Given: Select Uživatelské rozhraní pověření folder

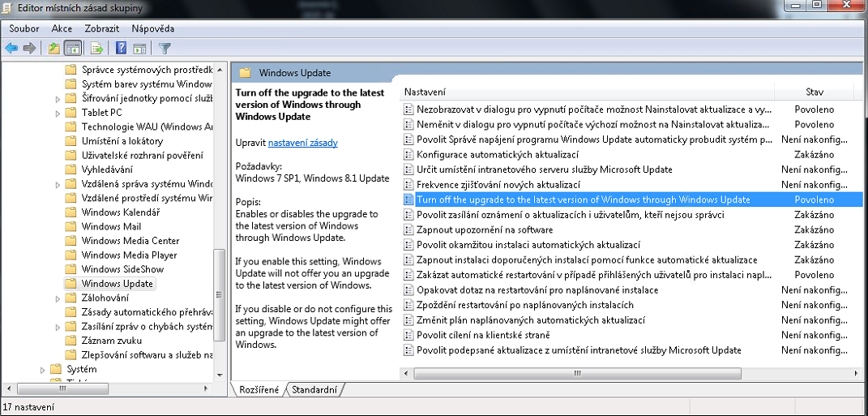Looking at the screenshot, I should click(x=143, y=155).
